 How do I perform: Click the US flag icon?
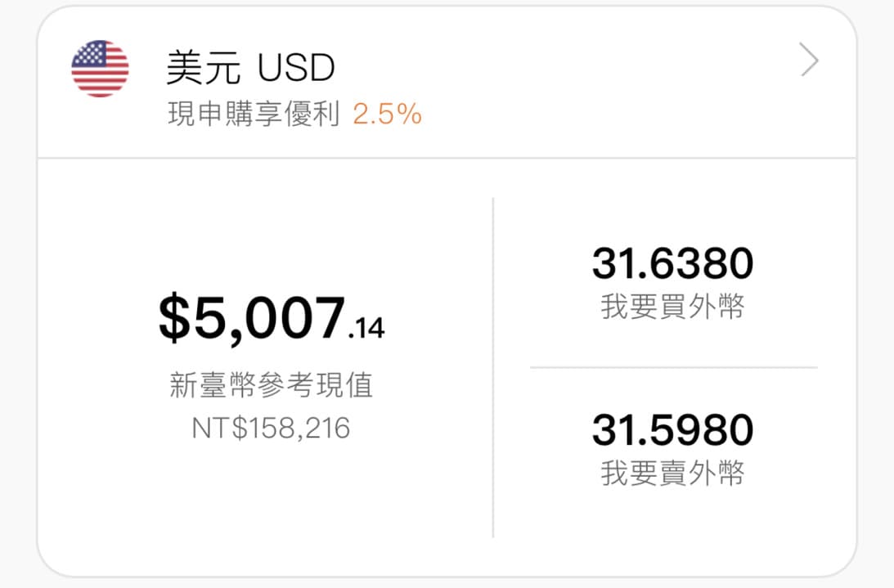click(100, 69)
